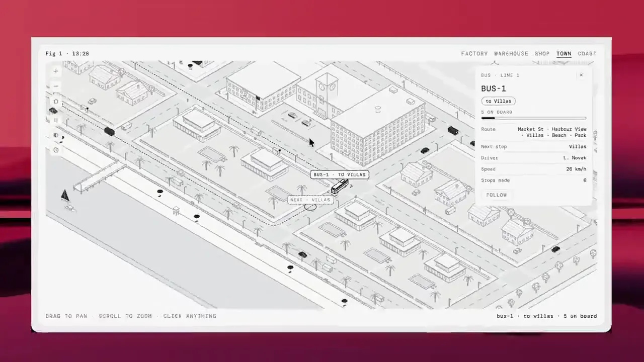This screenshot has width=644, height=362.
Task: Click the '5 ON BOARD' label
Action: [497, 112]
